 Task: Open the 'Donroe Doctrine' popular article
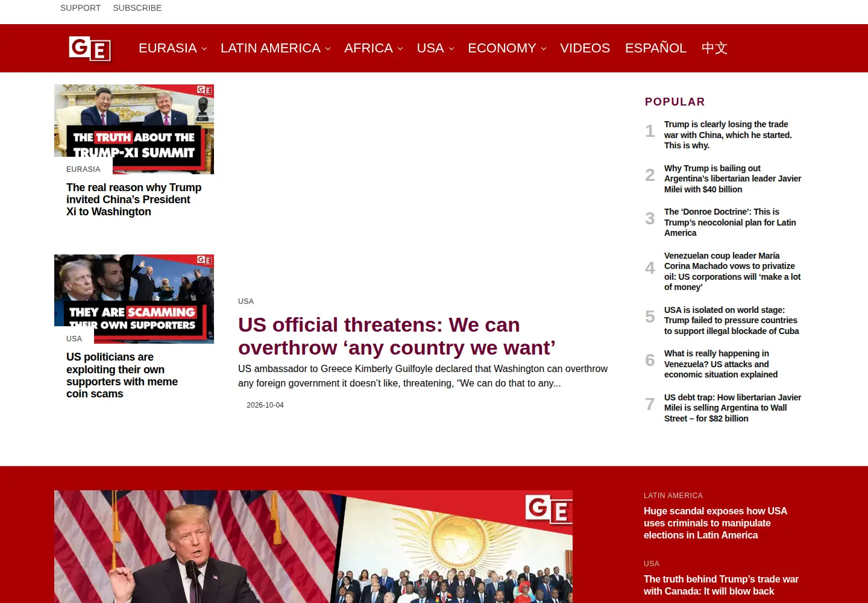pyautogui.click(x=730, y=222)
